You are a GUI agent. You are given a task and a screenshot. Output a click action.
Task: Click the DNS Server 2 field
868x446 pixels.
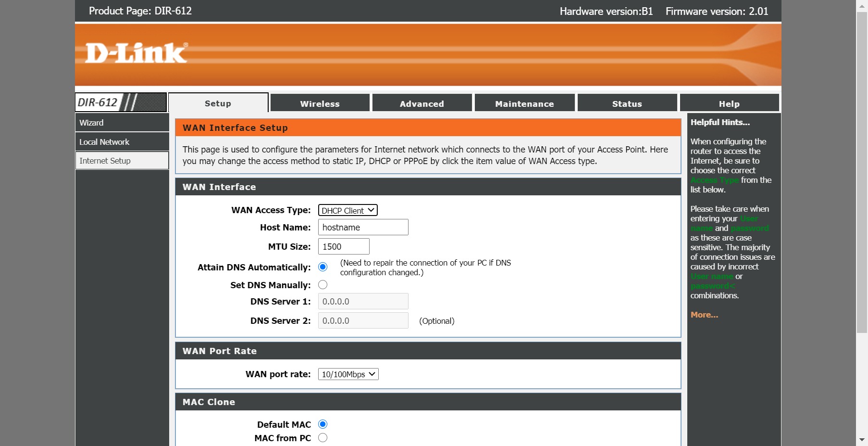[363, 320]
